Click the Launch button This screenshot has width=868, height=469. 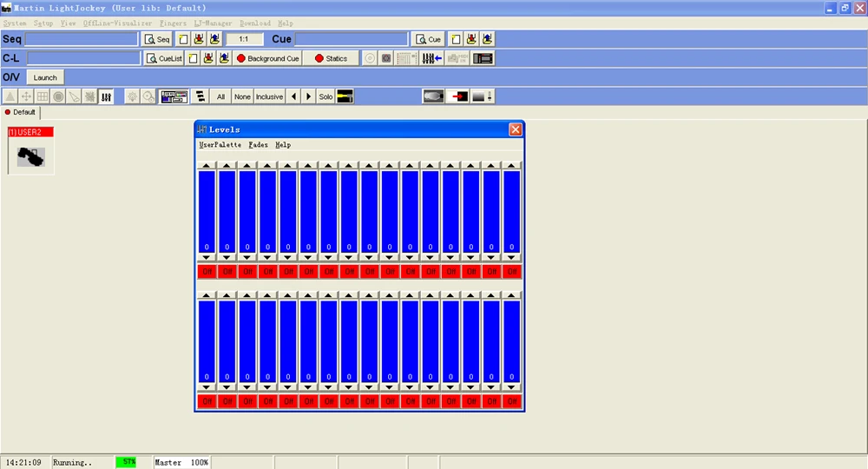click(x=45, y=77)
